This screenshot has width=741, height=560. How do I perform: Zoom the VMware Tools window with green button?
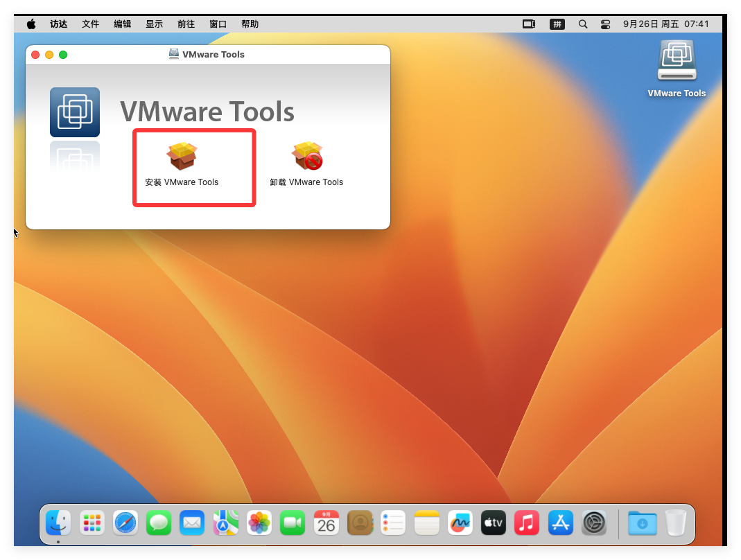pos(63,55)
